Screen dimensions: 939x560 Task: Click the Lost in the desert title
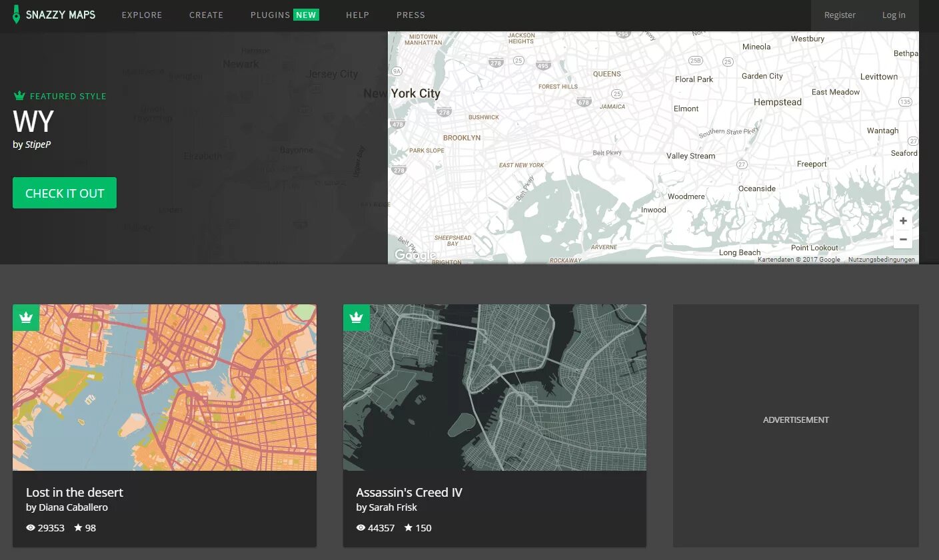[x=75, y=492]
